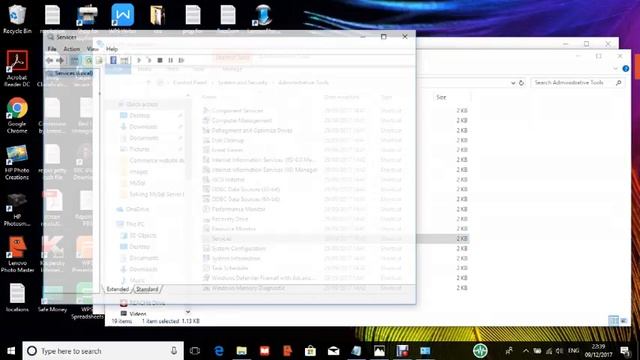Open the Action menu in Services

(x=71, y=49)
